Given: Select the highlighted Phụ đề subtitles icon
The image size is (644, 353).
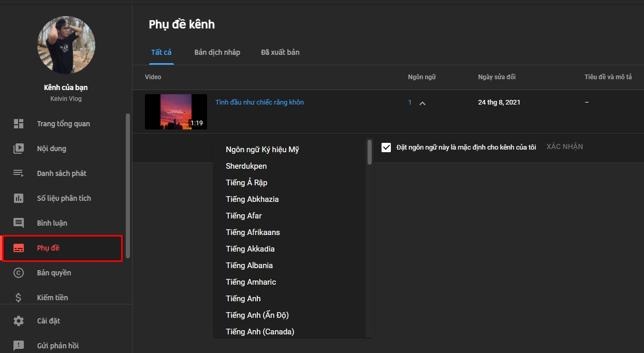Looking at the screenshot, I should [x=19, y=248].
